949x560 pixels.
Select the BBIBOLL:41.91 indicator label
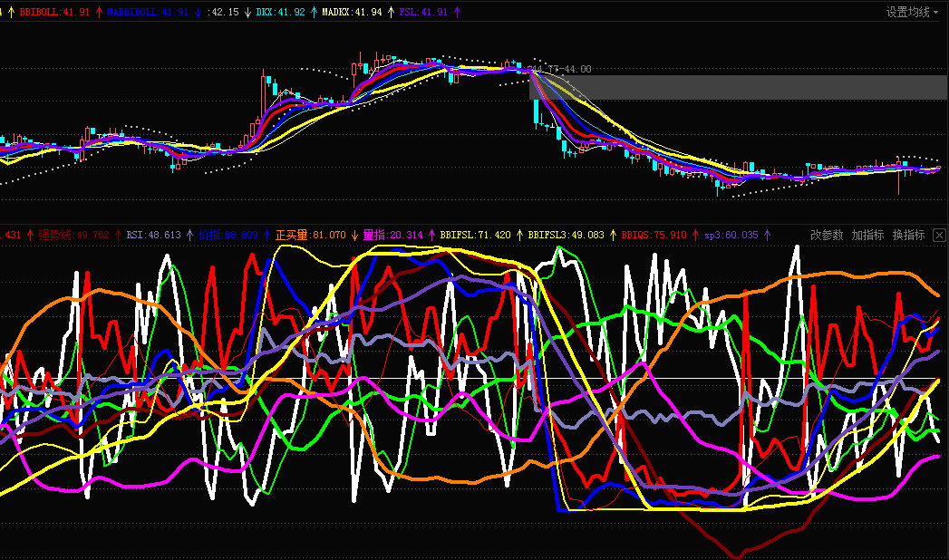(54, 12)
